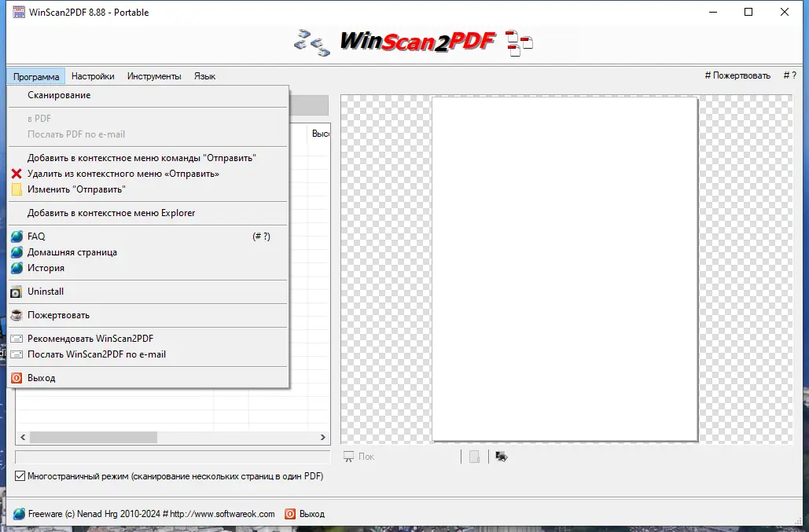Image resolution: width=809 pixels, height=532 pixels.
Task: Maximize the WinScan2PDF window
Action: coord(748,12)
